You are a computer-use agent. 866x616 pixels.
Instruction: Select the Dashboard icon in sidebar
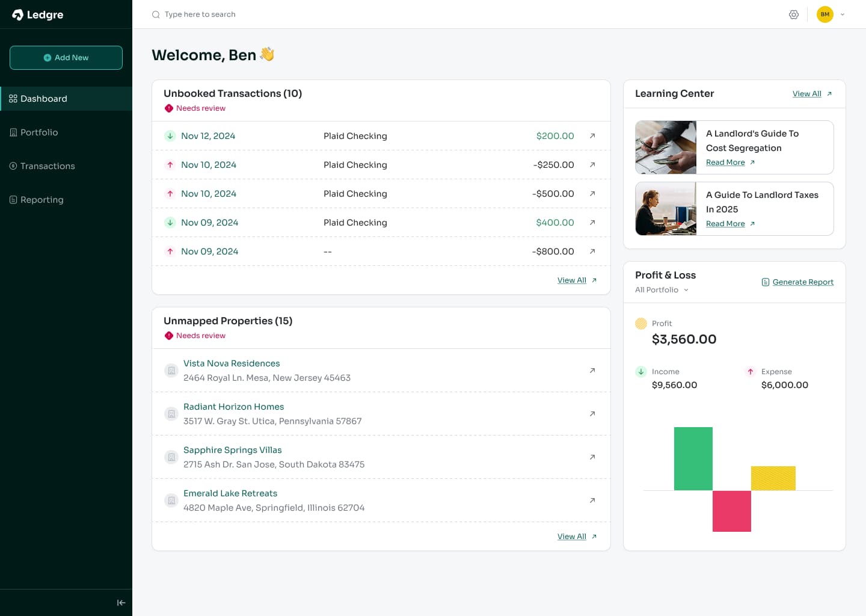pos(13,99)
